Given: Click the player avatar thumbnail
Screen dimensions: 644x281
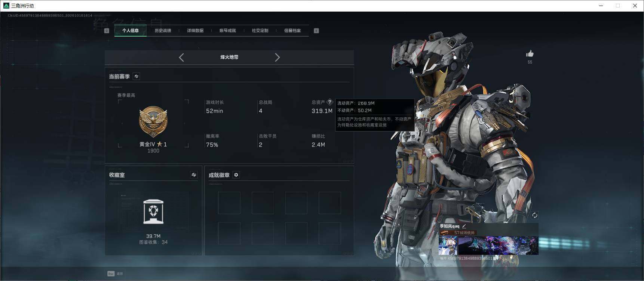Looking at the screenshot, I should click(448, 245).
